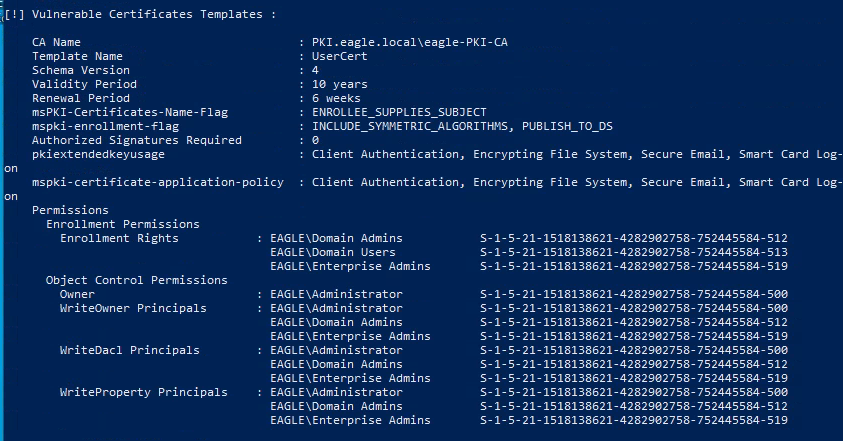Click the ENROLLEE_SUPPLIES_SUBJECT flag value

(399, 113)
